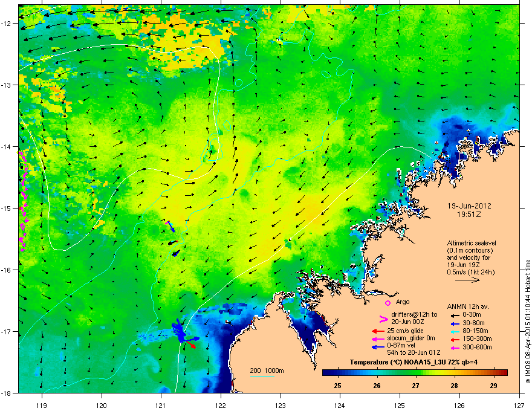Click longitude axis label 122
This screenshot has height=411, width=532.
pyautogui.click(x=221, y=405)
